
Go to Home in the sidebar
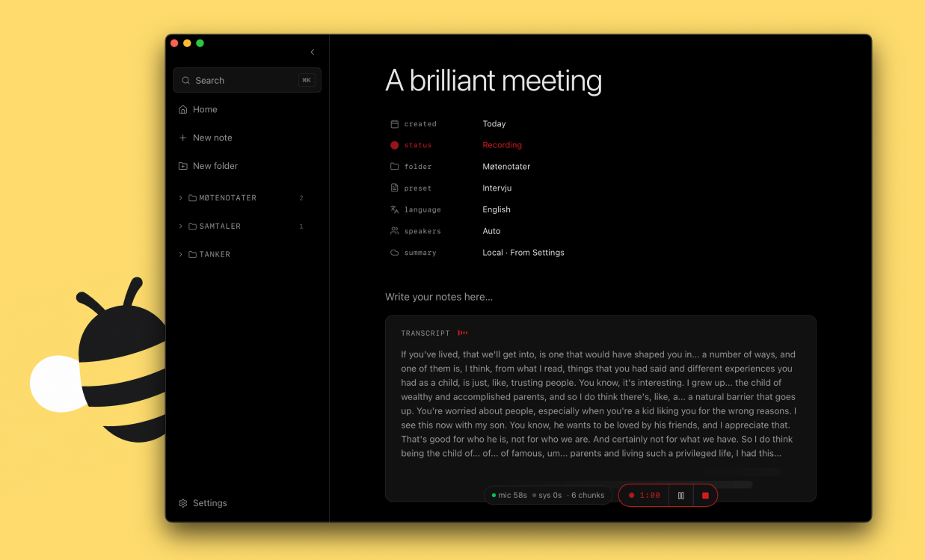point(205,109)
